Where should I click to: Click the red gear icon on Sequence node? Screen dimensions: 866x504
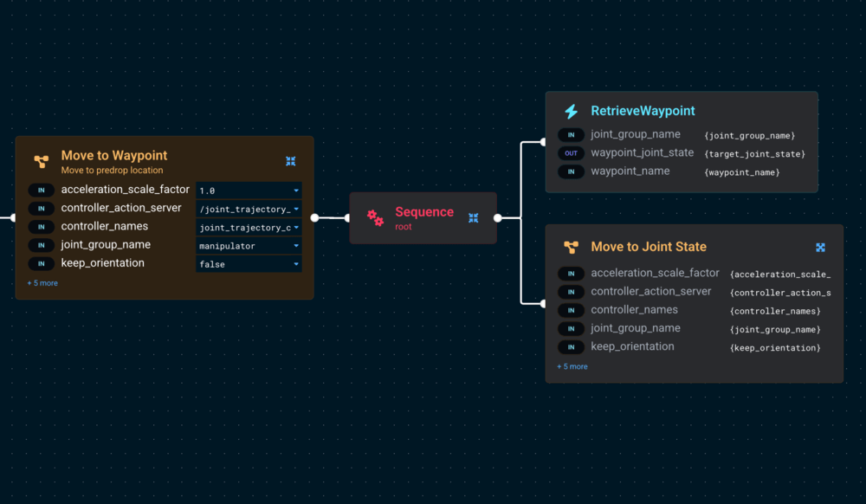click(x=375, y=218)
